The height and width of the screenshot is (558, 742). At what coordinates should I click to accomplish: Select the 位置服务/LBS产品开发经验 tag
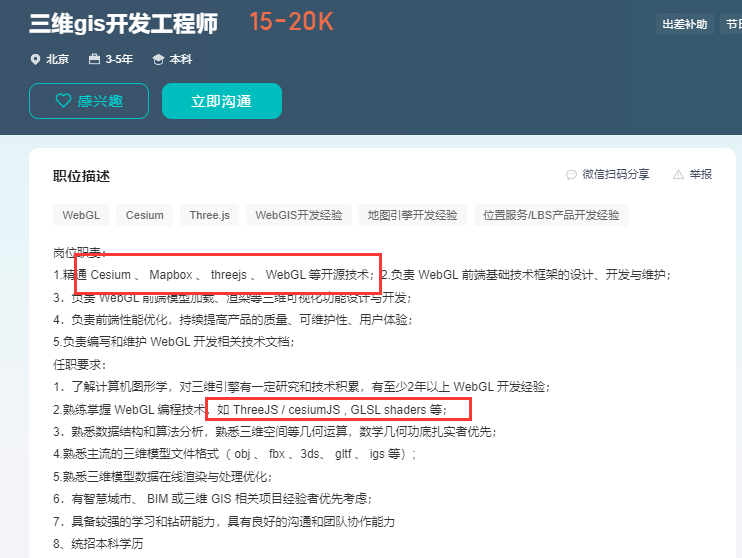(x=551, y=215)
